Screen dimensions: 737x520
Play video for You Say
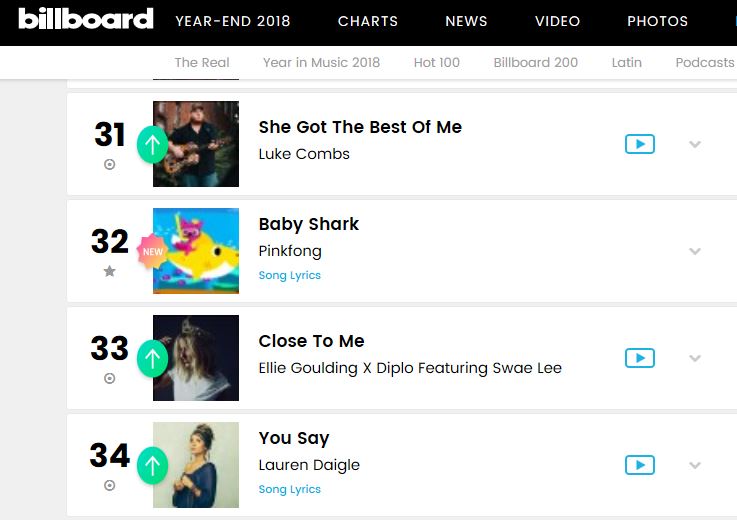point(639,465)
